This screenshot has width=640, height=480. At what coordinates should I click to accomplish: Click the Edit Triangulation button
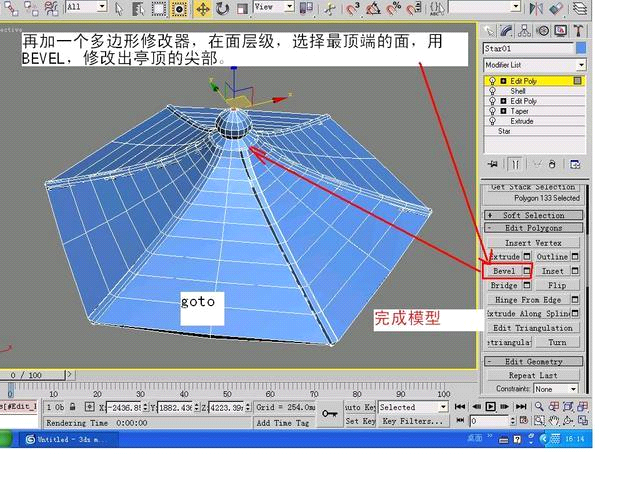point(533,328)
